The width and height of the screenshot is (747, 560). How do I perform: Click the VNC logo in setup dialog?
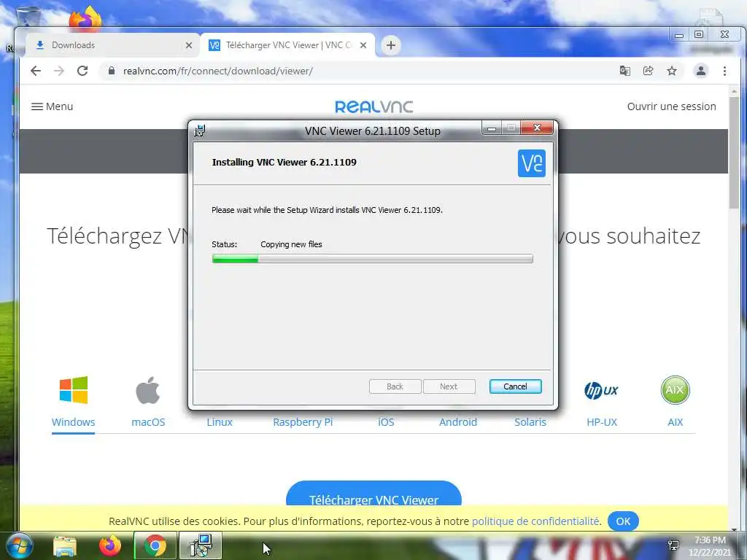[532, 163]
